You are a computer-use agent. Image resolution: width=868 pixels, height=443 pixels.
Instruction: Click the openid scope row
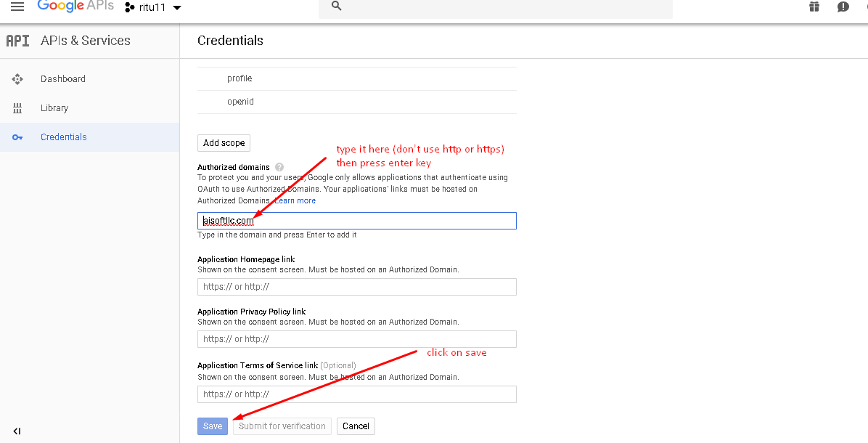click(357, 102)
